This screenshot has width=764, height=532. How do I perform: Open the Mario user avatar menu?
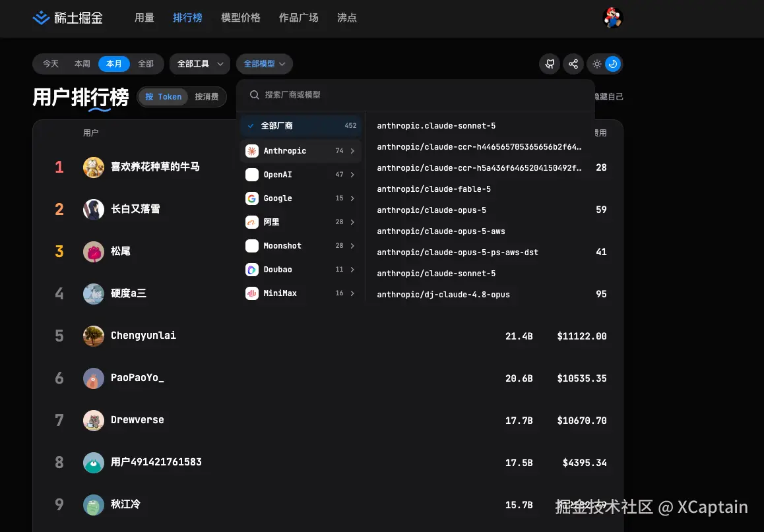tap(612, 18)
